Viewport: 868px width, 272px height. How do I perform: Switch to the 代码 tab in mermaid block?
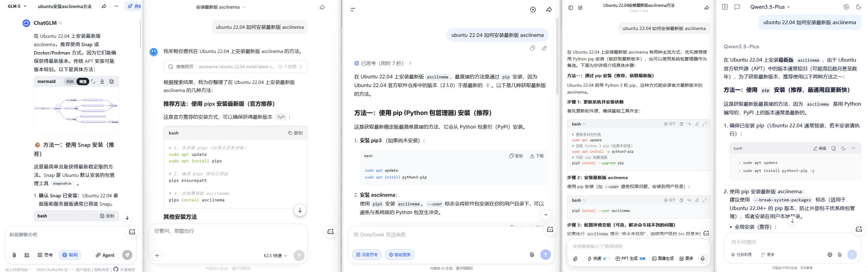point(70,81)
